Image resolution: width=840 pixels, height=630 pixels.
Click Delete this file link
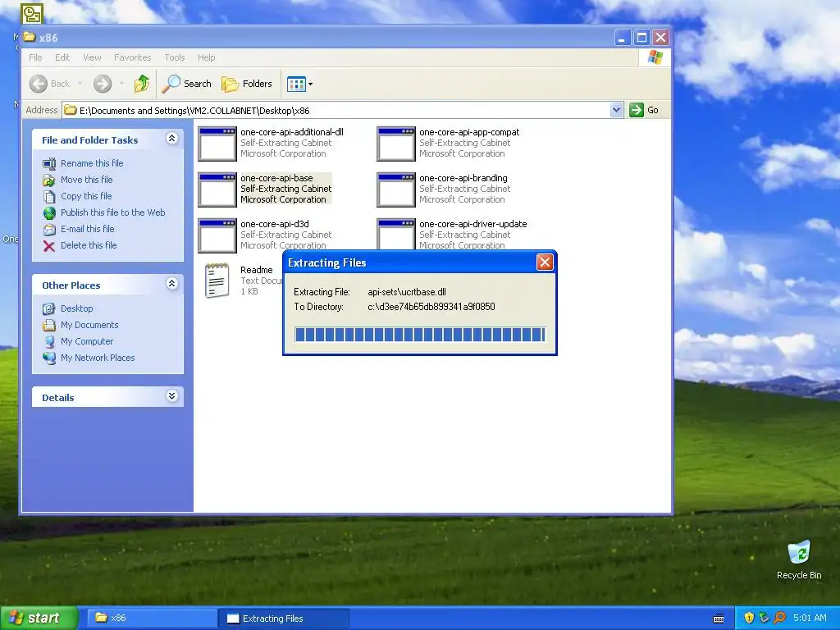[x=89, y=245]
